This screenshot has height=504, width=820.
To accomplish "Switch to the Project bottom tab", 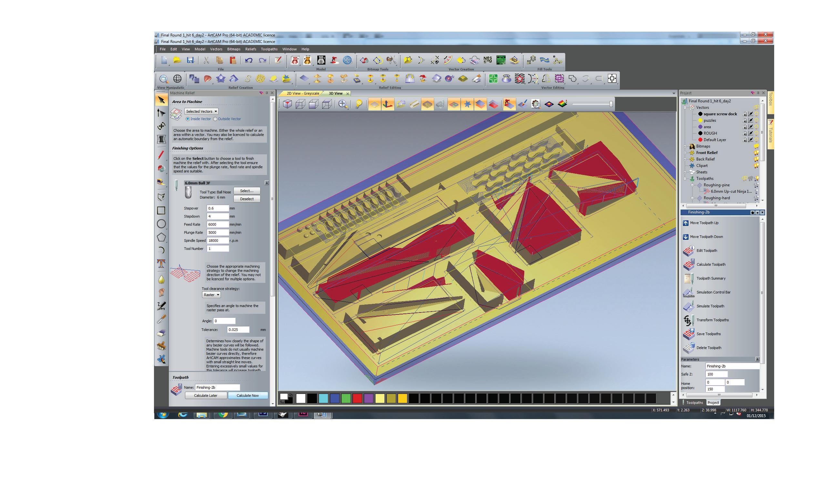I will click(x=713, y=403).
